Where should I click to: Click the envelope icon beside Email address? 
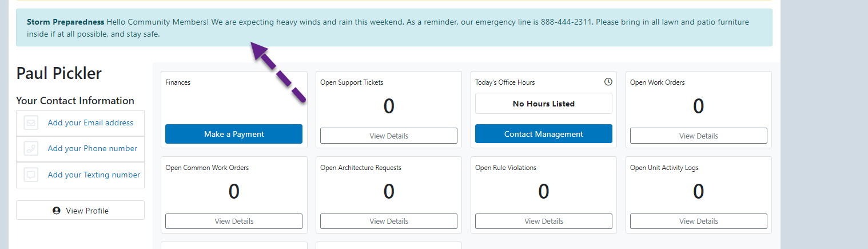(31, 123)
